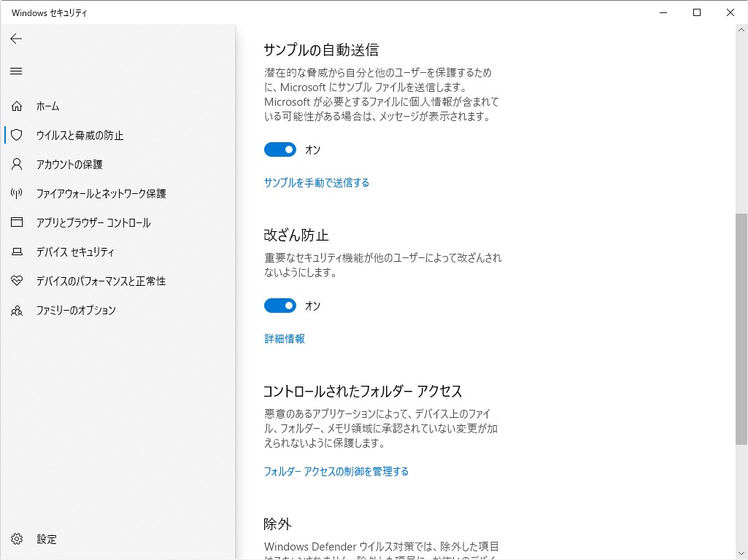Close the Windows セキュリティ window

pyautogui.click(x=730, y=13)
